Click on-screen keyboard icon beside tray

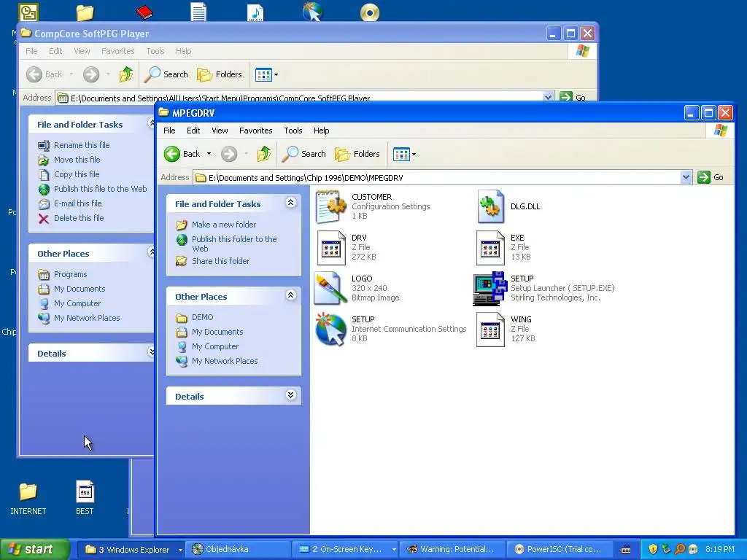(627, 550)
